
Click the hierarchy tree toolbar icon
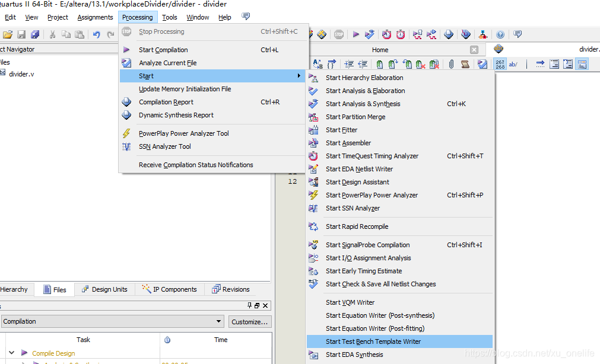483,34
